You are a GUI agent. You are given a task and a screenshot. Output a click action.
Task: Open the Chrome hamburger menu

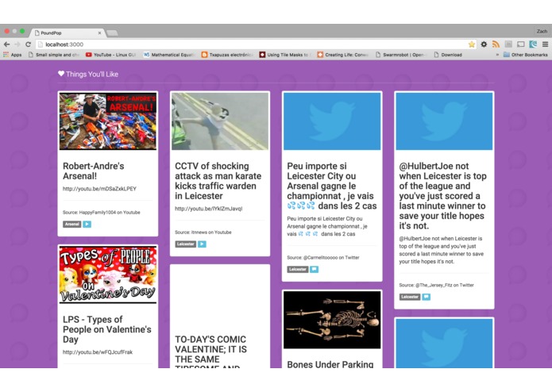(545, 44)
